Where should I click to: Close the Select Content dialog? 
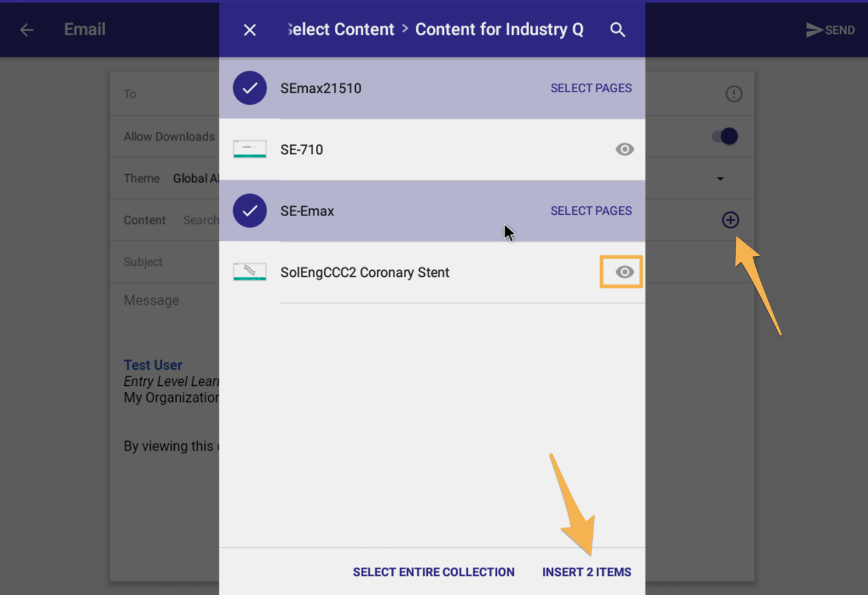(x=249, y=29)
